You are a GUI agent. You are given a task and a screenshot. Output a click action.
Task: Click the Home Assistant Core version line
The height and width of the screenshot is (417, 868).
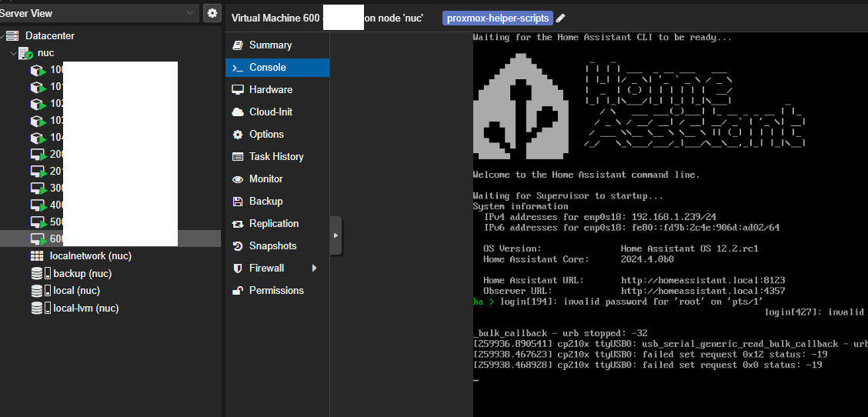click(579, 259)
